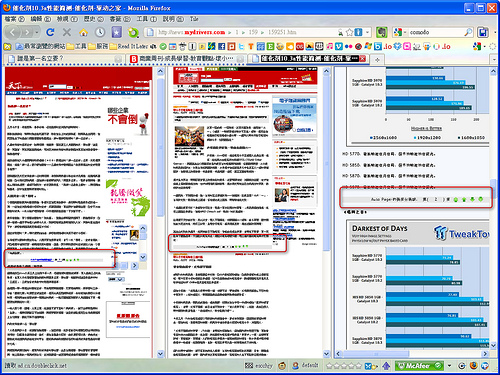This screenshot has height=375, width=500.
Task: Expand the back/forward history dropdown arrow
Action: [x=37, y=32]
